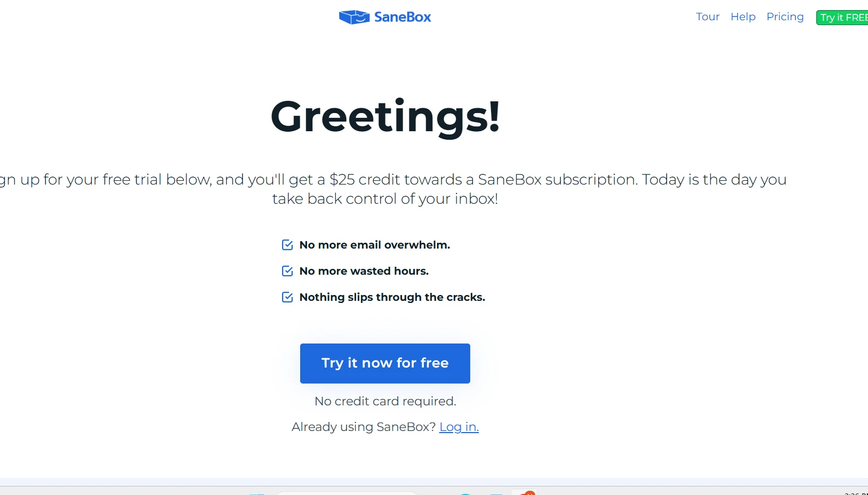Click the "Already using SaneBox?" text
Screen dimensions: 868x495
(364, 427)
